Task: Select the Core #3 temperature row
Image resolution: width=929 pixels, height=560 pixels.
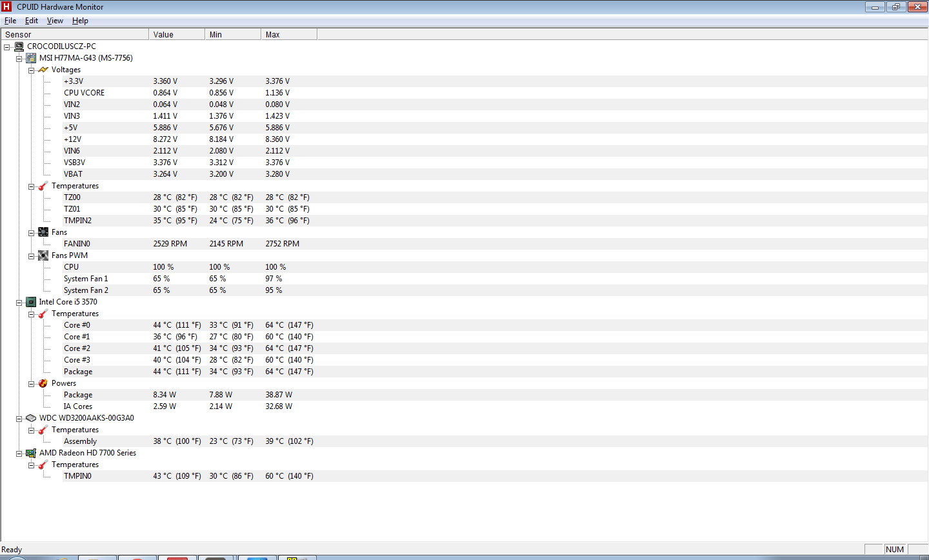Action: (495, 360)
